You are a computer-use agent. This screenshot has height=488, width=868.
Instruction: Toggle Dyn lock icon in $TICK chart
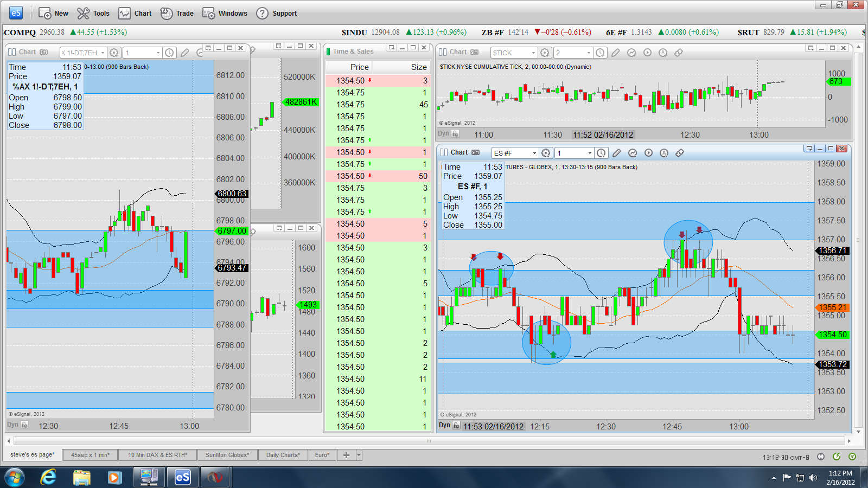[x=455, y=133]
